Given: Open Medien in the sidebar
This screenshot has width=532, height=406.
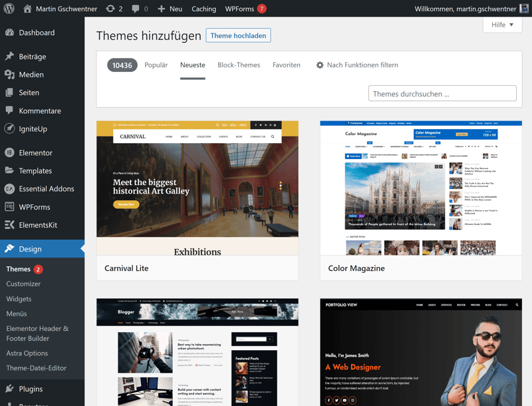Looking at the screenshot, I should tap(31, 75).
